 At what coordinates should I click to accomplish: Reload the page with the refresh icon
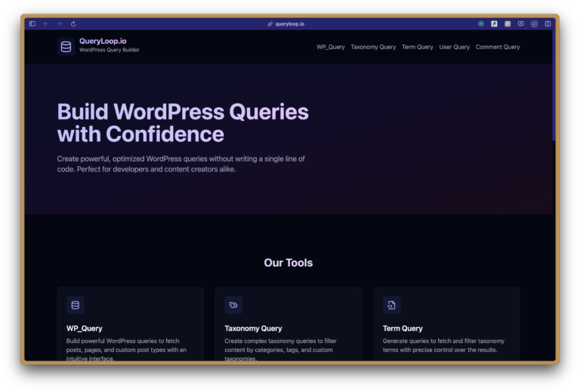point(73,23)
